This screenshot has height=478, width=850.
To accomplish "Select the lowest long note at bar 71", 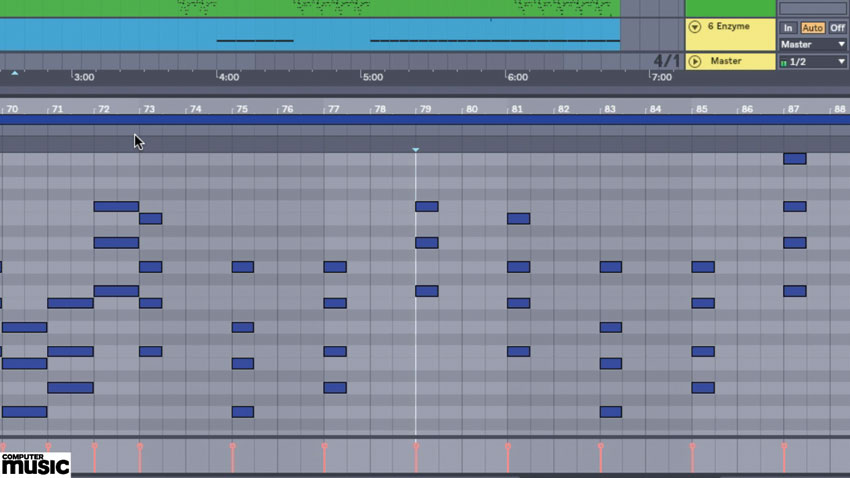I will (70, 387).
